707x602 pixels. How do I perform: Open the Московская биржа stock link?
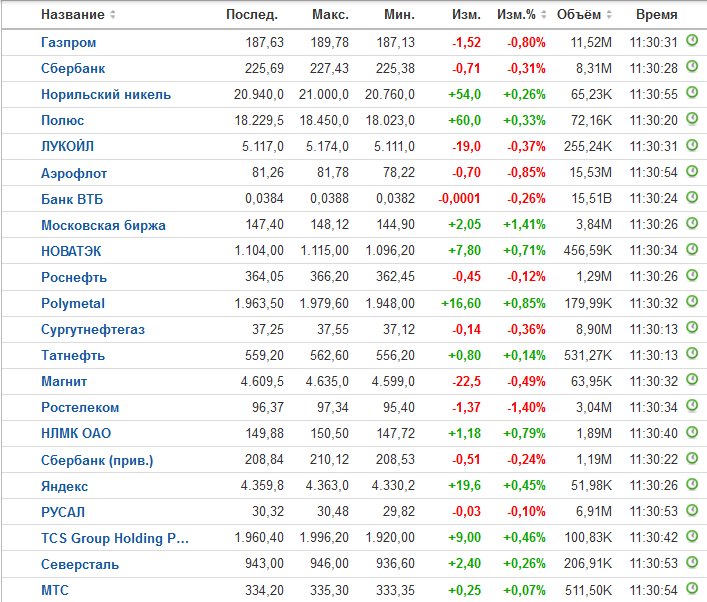tap(103, 225)
